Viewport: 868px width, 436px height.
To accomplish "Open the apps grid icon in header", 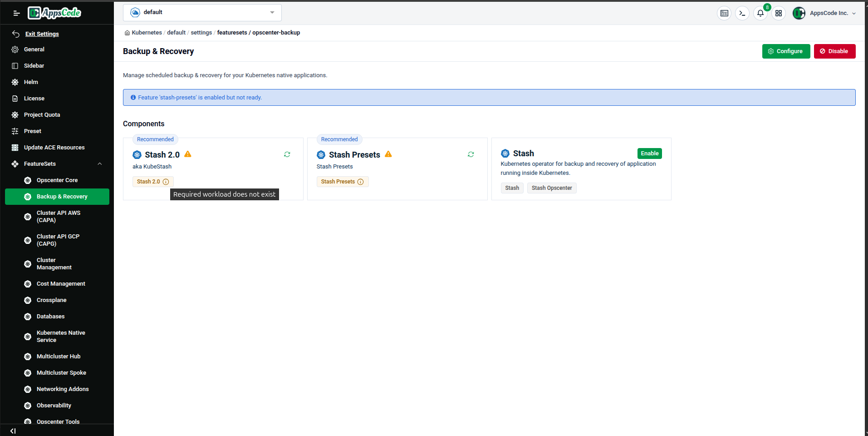I will tap(779, 13).
